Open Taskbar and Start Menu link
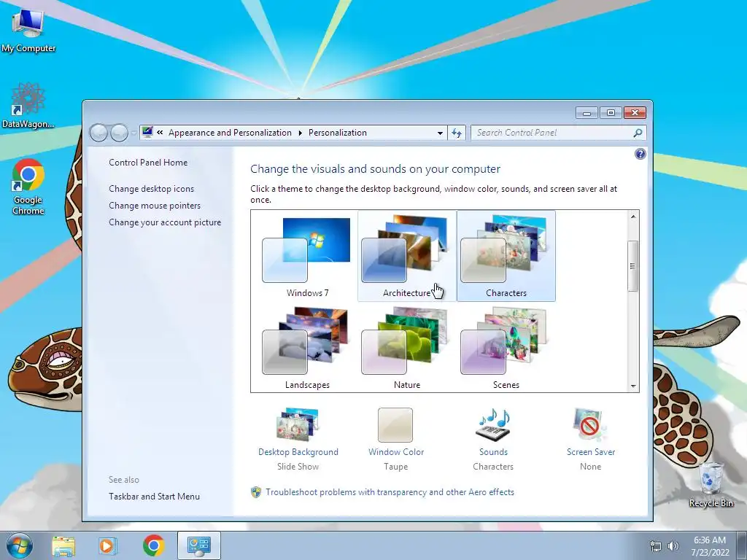This screenshot has width=747, height=560. tap(154, 496)
